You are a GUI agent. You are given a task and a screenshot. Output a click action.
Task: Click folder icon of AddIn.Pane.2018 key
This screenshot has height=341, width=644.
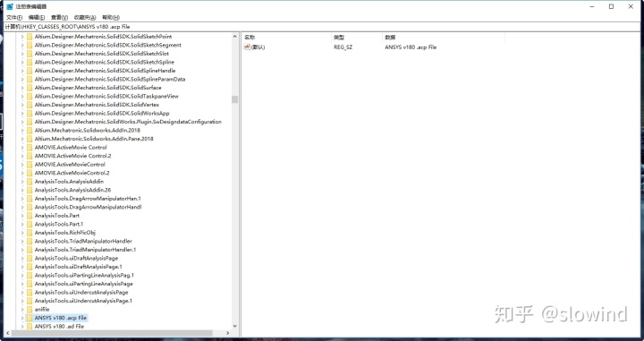(30, 139)
